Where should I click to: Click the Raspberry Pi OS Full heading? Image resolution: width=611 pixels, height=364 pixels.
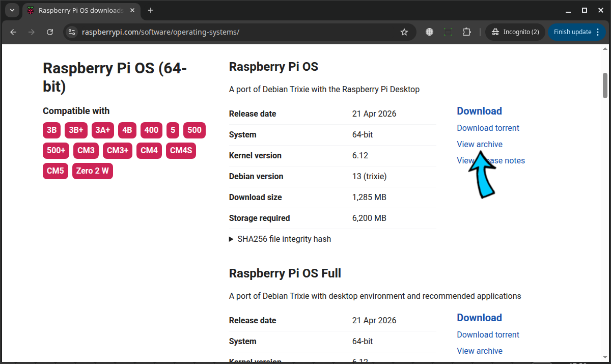[x=285, y=273]
